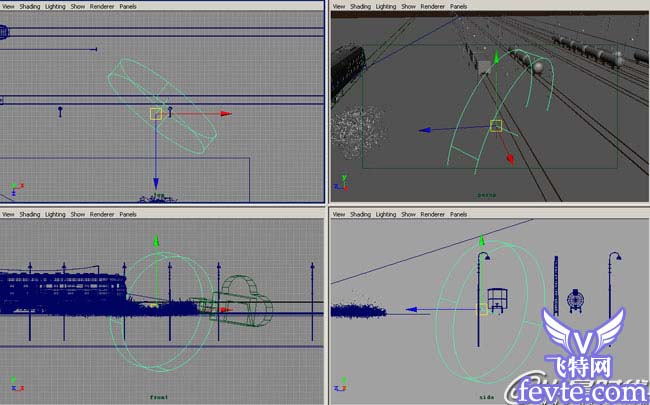The image size is (650, 405).
Task: Open Lighting menu in front viewport panel
Action: click(x=55, y=214)
